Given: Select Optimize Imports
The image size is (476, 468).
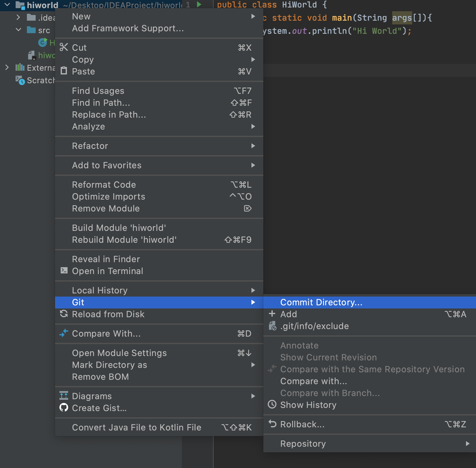Looking at the screenshot, I should pyautogui.click(x=159, y=196).
